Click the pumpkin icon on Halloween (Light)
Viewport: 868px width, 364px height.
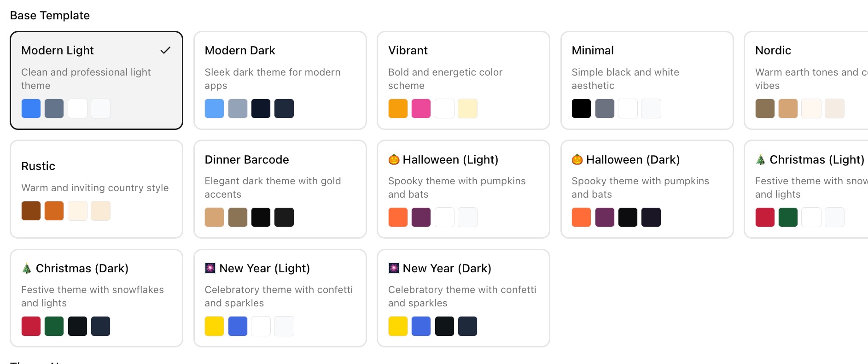coord(394,159)
